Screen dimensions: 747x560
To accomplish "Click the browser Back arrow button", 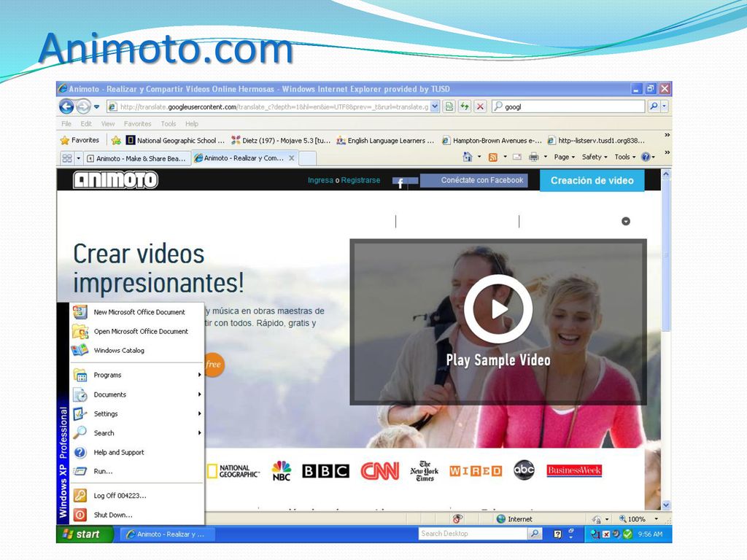I will coord(66,106).
